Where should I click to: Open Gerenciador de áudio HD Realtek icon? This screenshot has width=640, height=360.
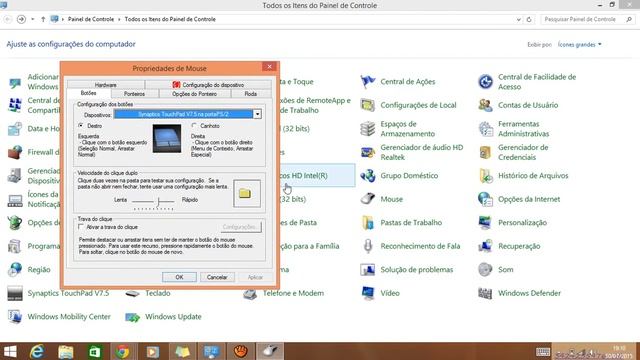tap(368, 152)
